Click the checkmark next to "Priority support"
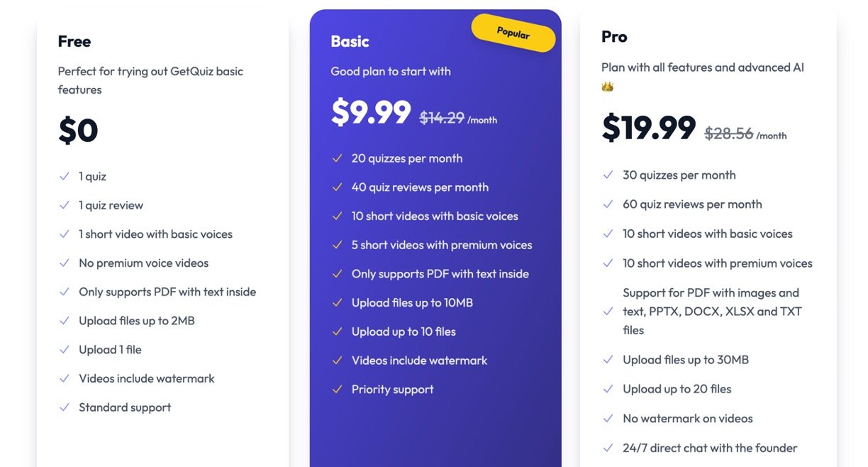 tap(338, 389)
